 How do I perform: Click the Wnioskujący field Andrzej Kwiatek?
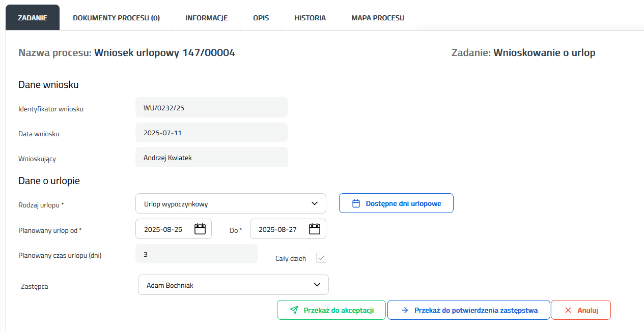point(212,158)
